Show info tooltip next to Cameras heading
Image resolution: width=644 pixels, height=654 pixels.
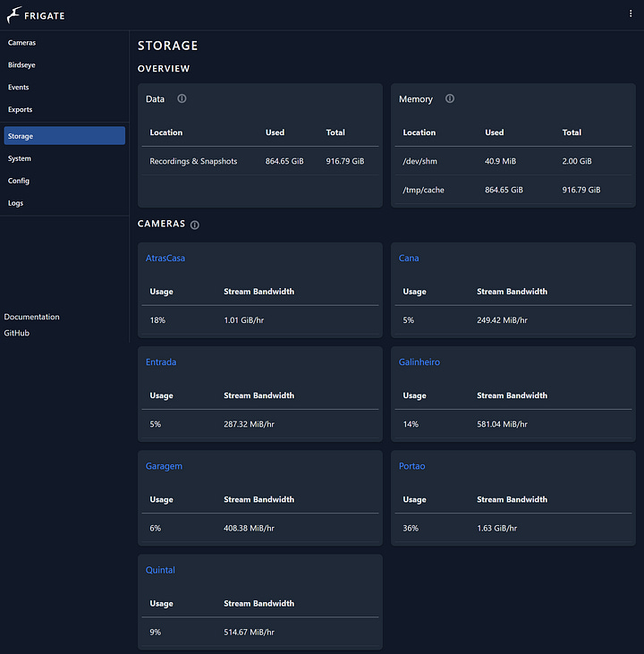195,225
